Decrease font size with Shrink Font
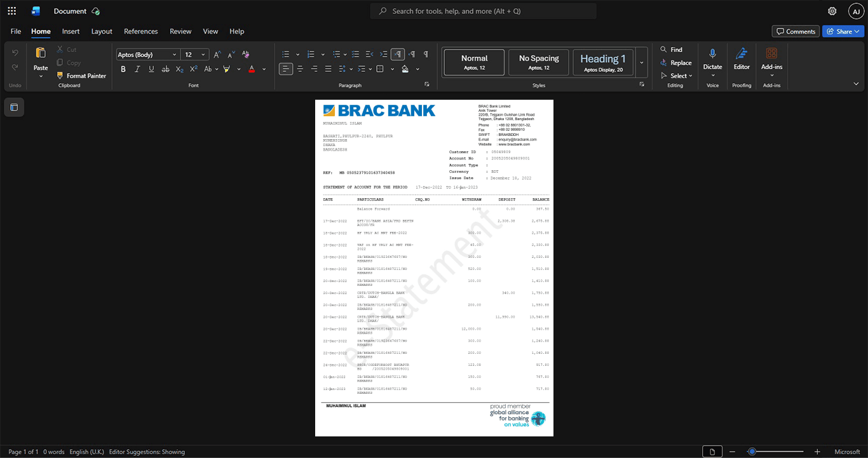 pos(231,55)
